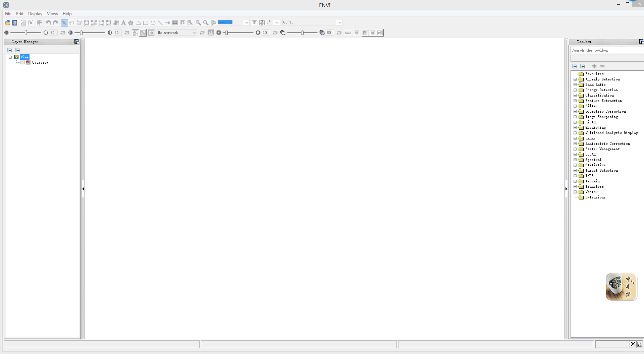This screenshot has height=354, width=644.
Task: Select the Arrow annotation tool
Action: pyautogui.click(x=167, y=23)
